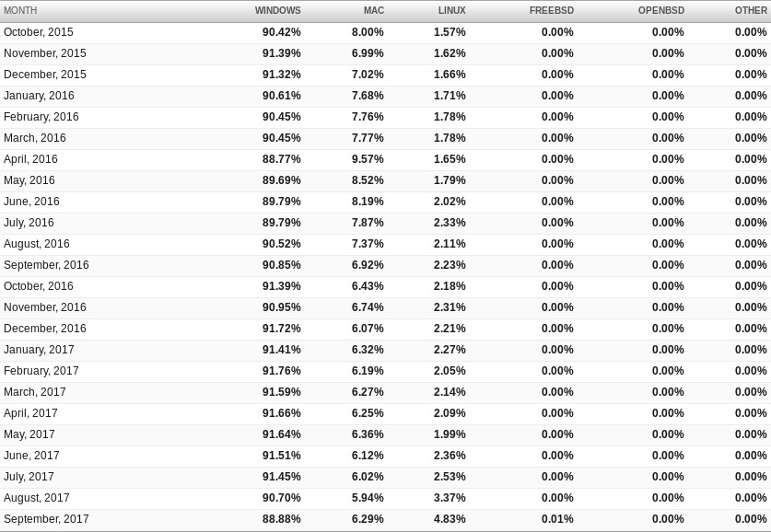Click Linux value 2.33% for July 2016

[x=450, y=223]
